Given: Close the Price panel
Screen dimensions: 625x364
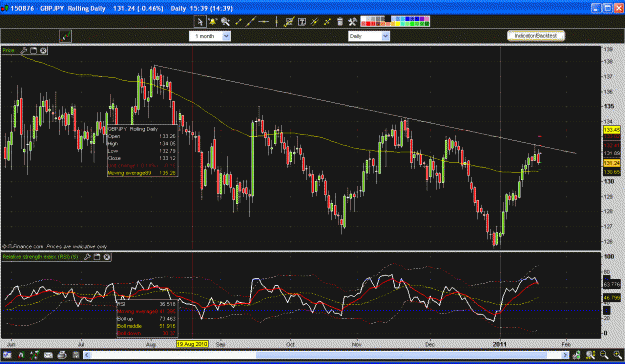Looking at the screenshot, I should (x=43, y=50).
